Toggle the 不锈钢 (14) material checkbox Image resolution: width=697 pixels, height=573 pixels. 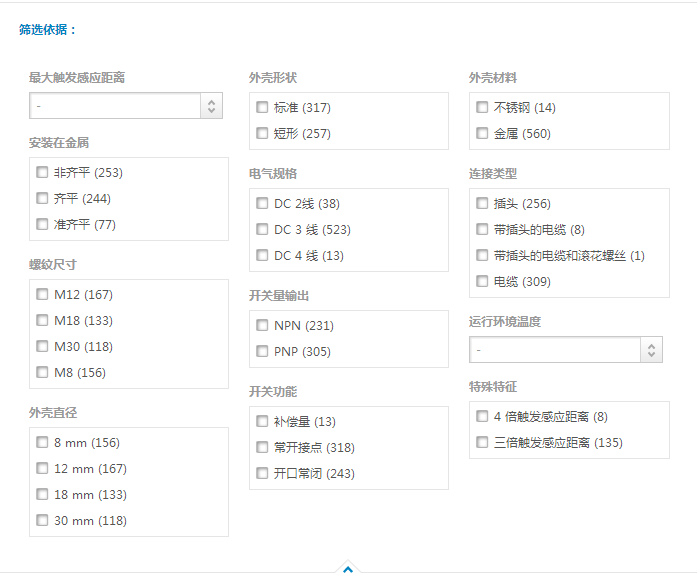coord(482,107)
